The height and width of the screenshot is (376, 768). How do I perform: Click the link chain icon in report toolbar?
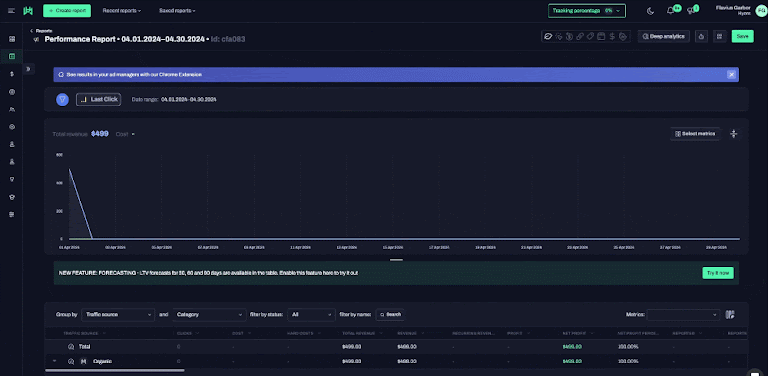click(580, 36)
